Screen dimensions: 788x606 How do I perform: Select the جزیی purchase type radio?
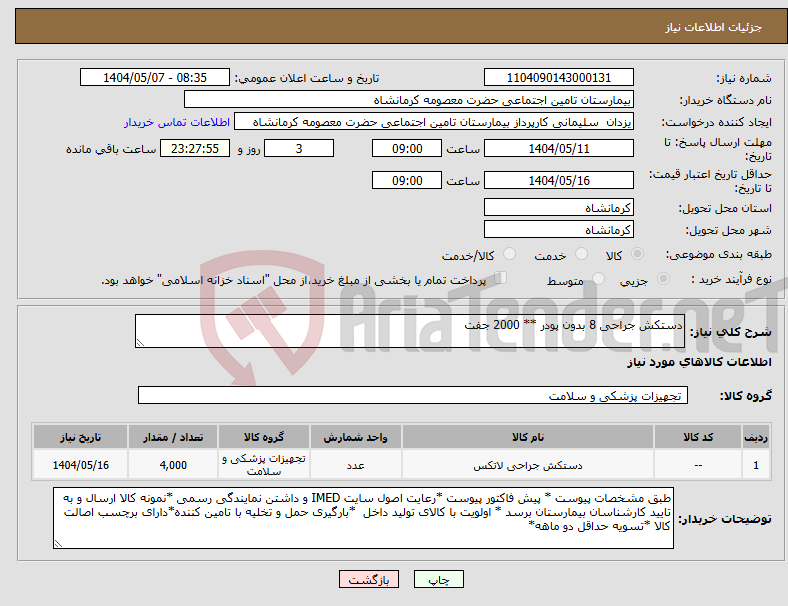663,278
